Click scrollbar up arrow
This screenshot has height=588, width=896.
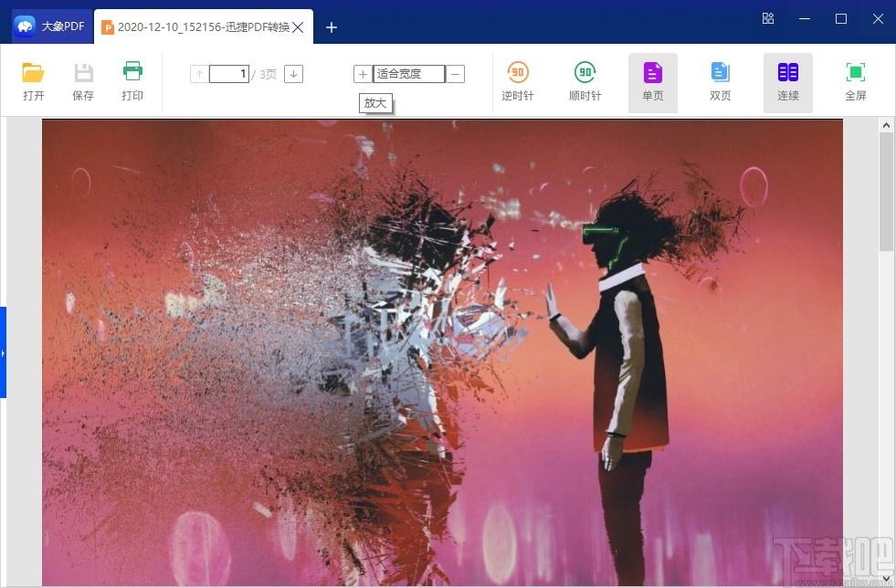click(886, 125)
